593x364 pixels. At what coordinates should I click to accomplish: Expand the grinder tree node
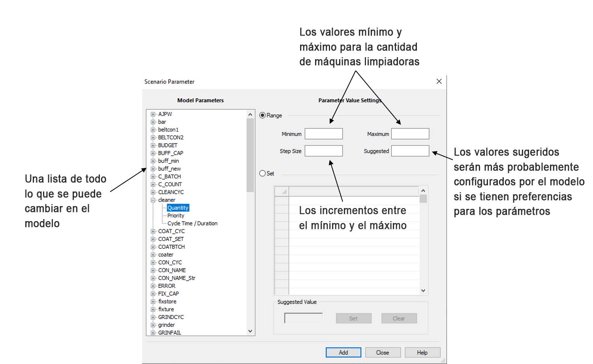[153, 325]
